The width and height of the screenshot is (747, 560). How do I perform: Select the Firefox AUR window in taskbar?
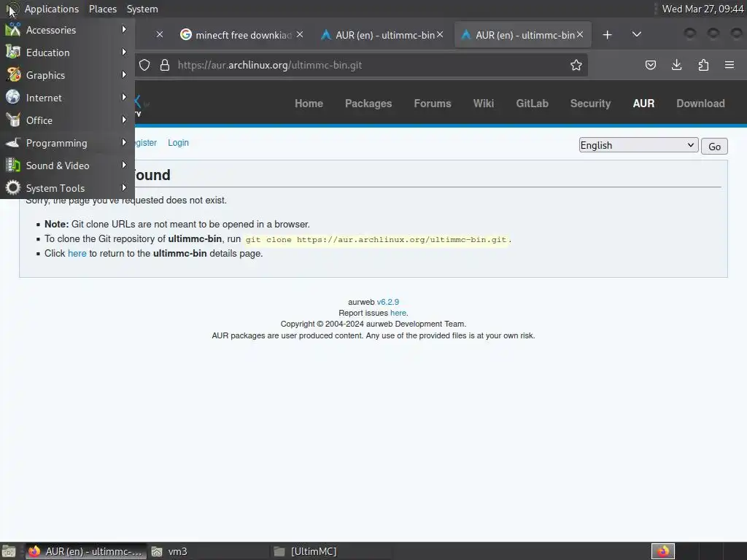(x=86, y=551)
